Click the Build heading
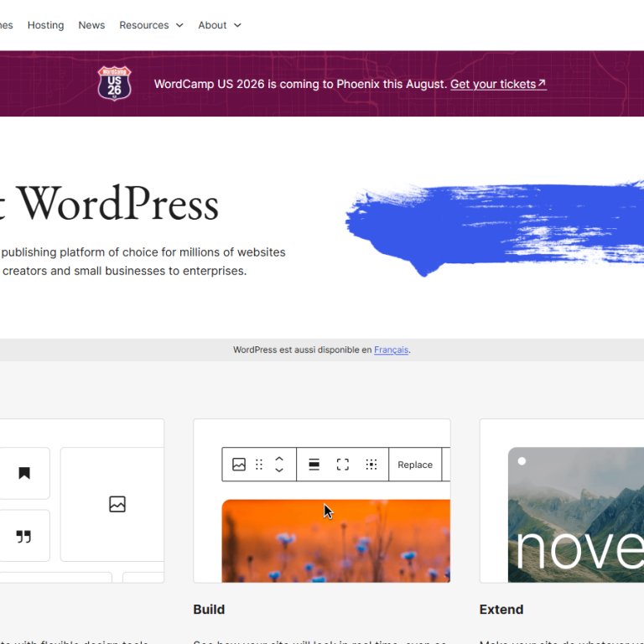Viewport: 644px width, 644px height. pos(209,610)
